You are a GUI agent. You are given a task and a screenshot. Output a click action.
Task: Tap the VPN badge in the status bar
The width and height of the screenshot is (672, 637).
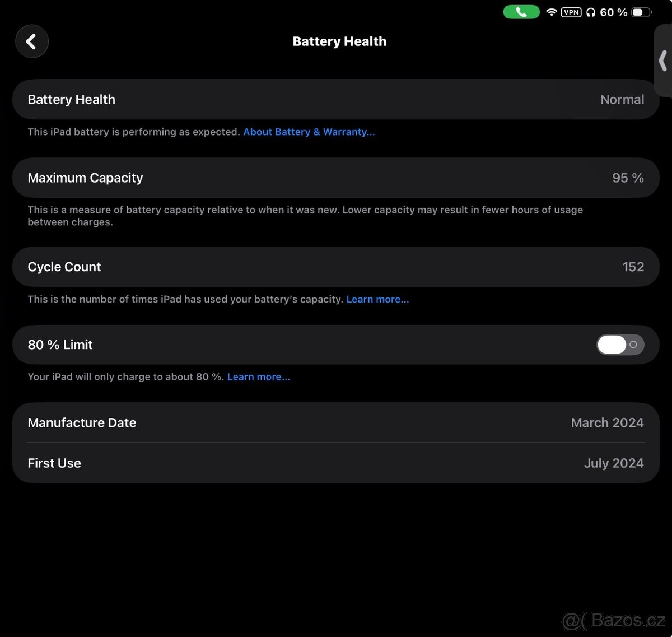571,12
